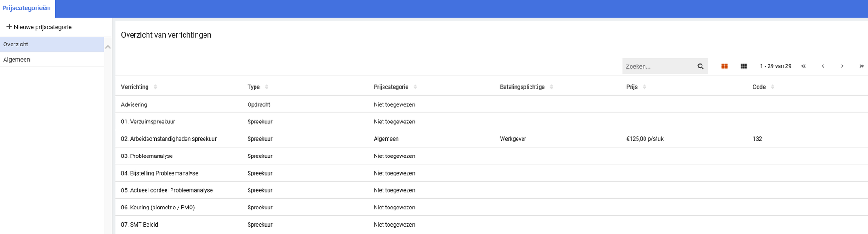Viewport: 868px width, 234px height.
Task: Click in the Zoeken search field
Action: 658,66
